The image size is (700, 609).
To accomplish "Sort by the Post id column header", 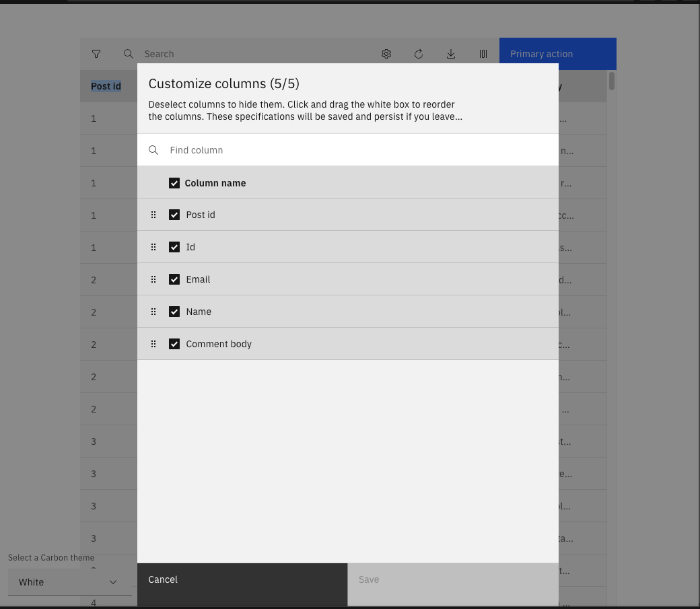I will (x=106, y=86).
